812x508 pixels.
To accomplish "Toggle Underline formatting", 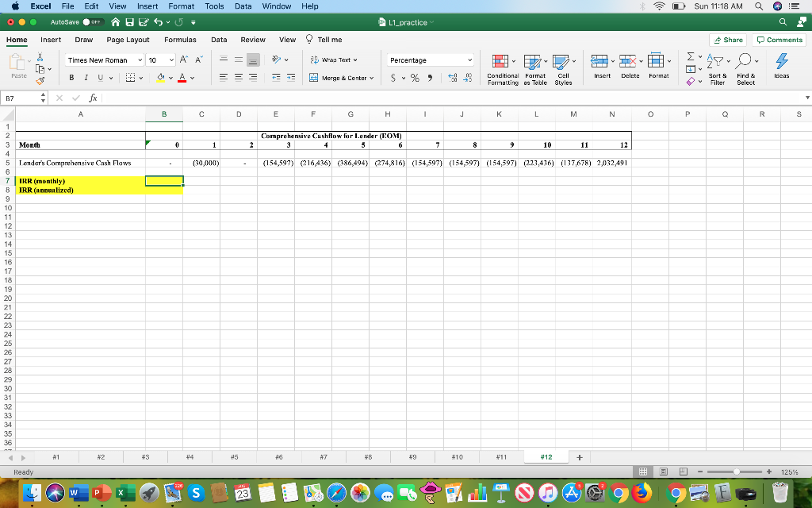I will [100, 78].
